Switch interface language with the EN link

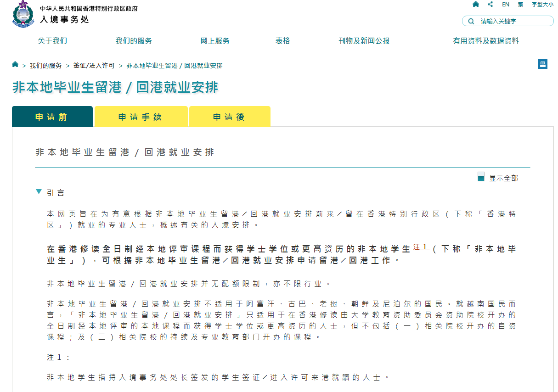click(x=506, y=4)
